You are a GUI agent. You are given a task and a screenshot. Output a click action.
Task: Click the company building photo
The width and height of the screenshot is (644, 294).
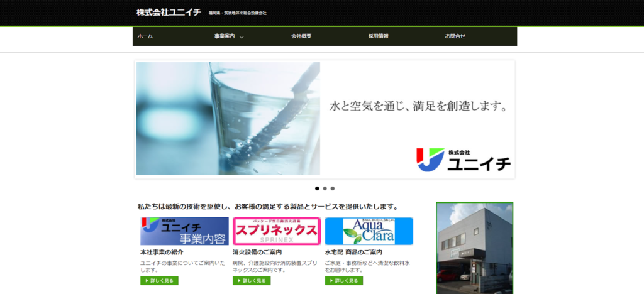click(474, 248)
